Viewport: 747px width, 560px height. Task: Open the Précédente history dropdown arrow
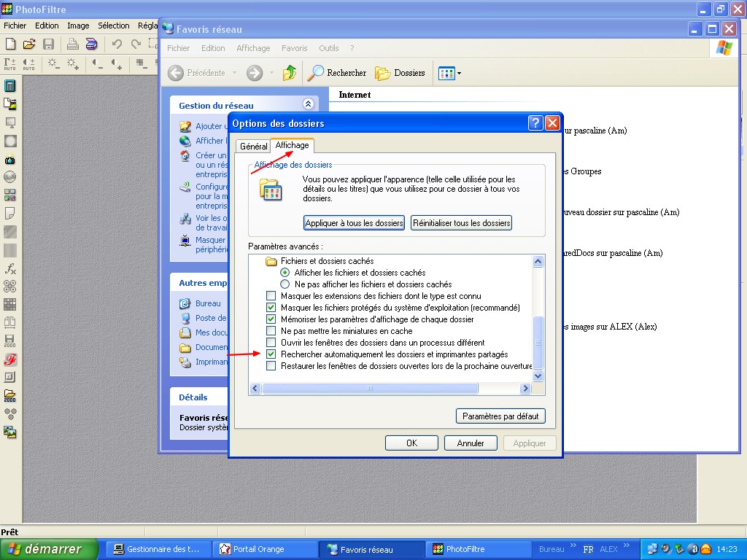pyautogui.click(x=234, y=73)
